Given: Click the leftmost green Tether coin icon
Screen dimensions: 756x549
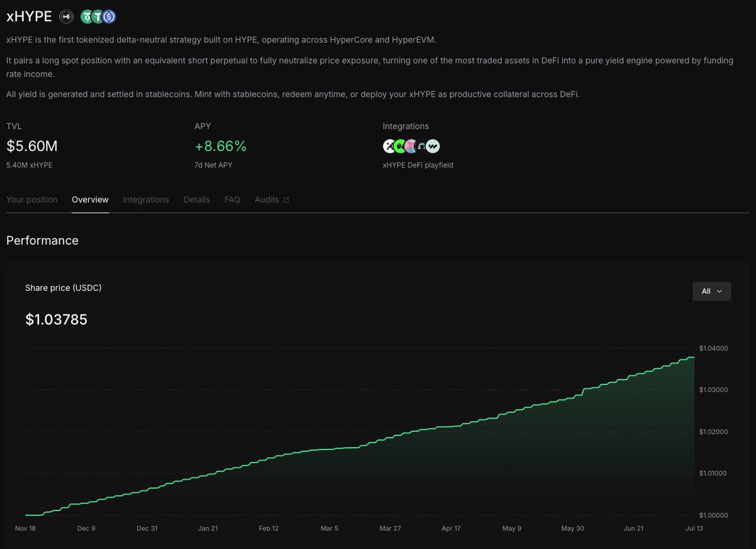Looking at the screenshot, I should pyautogui.click(x=87, y=17).
